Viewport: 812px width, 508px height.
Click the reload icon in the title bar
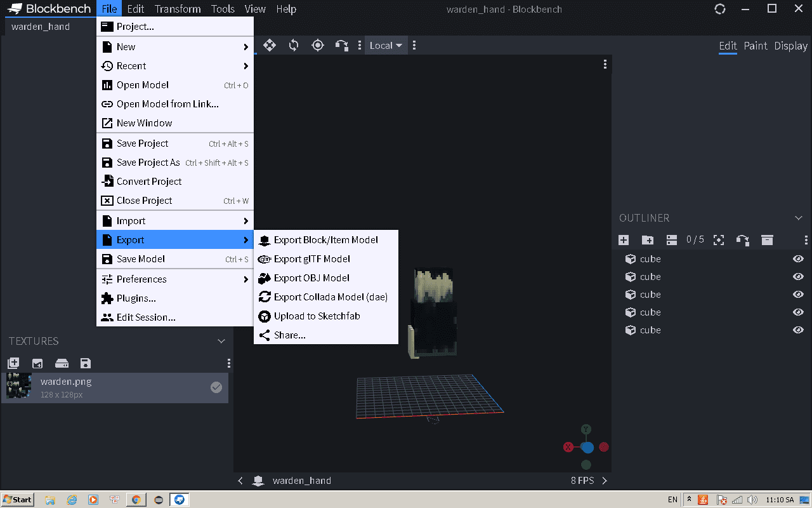[x=720, y=9]
